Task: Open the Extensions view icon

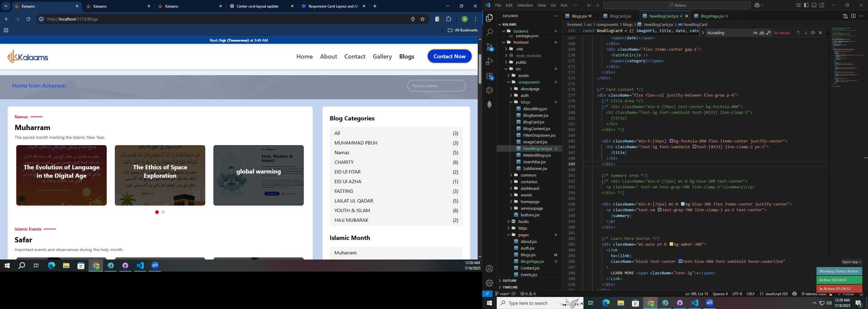Action: pyautogui.click(x=489, y=76)
